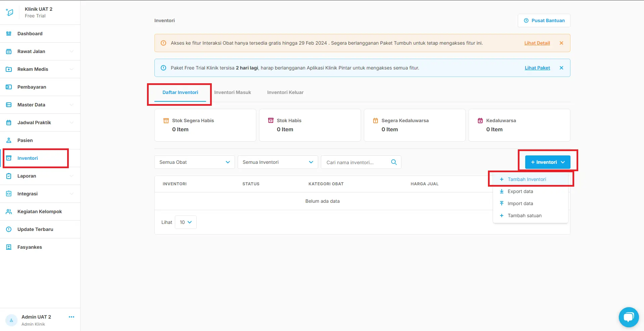Click the Belum ada data message
Image resolution: width=644 pixels, height=331 pixels.
tap(323, 201)
